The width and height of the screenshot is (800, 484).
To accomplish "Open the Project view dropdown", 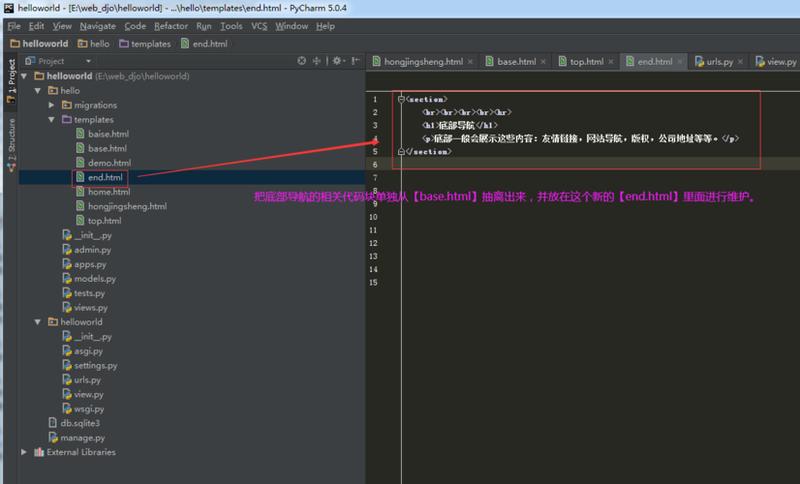I will pos(89,61).
